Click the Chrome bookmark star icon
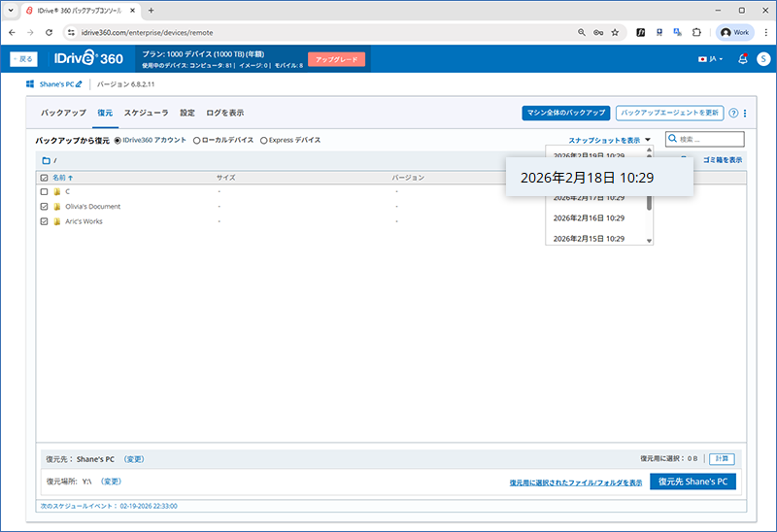This screenshot has height=532, width=777. click(x=615, y=32)
